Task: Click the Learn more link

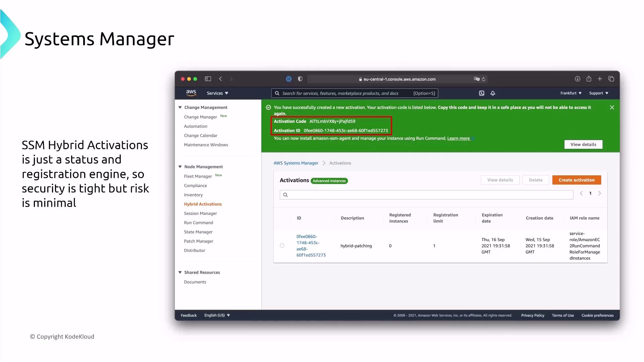Action: [x=458, y=138]
